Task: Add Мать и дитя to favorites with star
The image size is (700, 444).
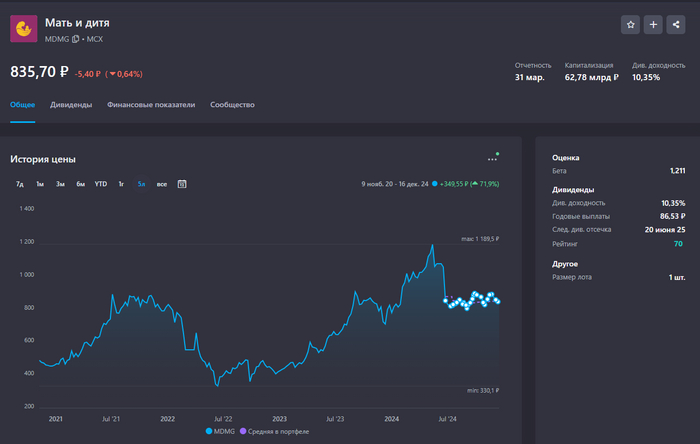Action: [630, 25]
